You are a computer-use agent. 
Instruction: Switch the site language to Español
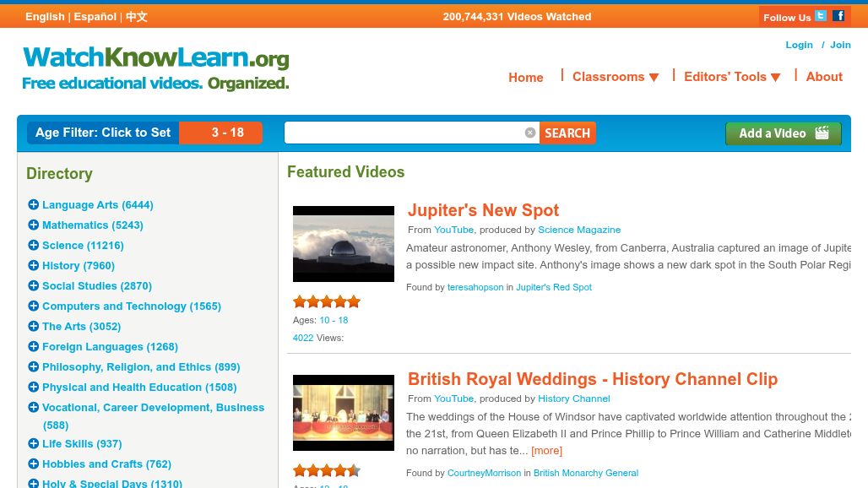click(x=95, y=16)
